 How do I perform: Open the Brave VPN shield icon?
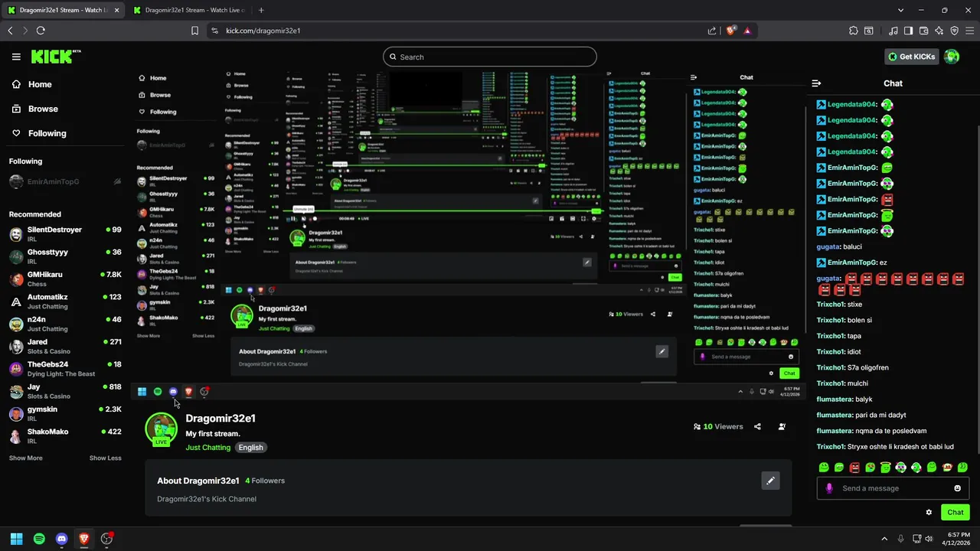(954, 31)
